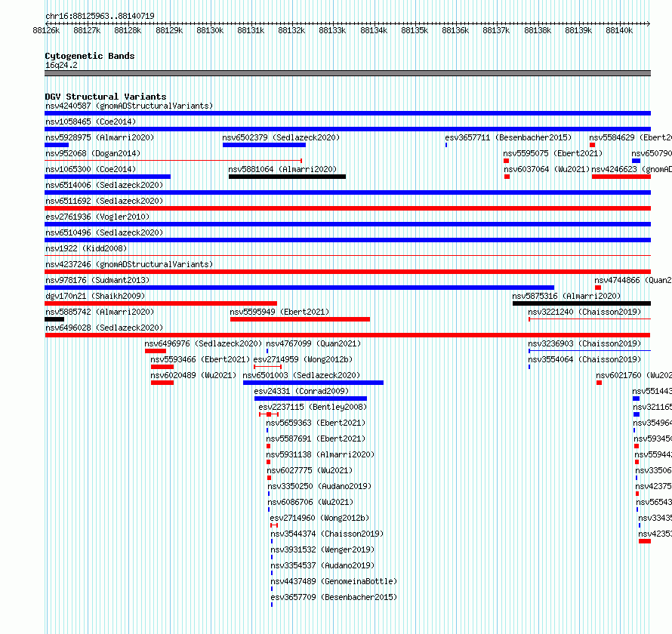This screenshot has width=672, height=634.
Task: Click esv2237115 (Bentley2008) label
Action: (313, 407)
